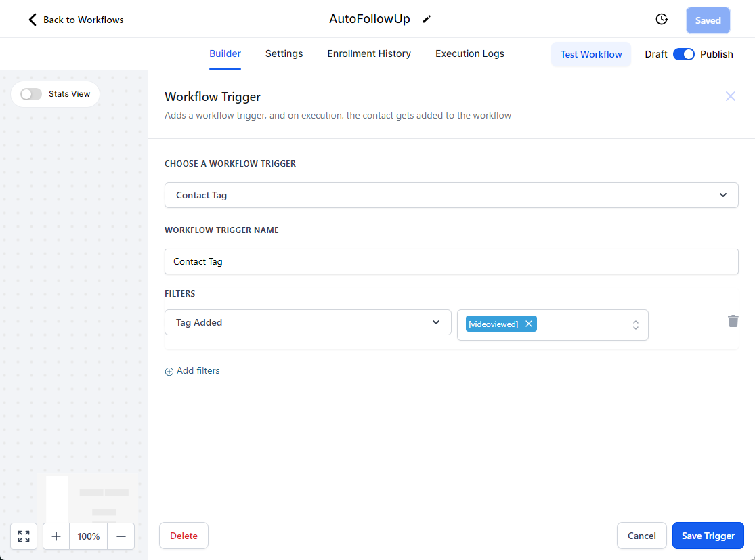Focus the Workflow Trigger Name field
The width and height of the screenshot is (755, 560).
(451, 261)
